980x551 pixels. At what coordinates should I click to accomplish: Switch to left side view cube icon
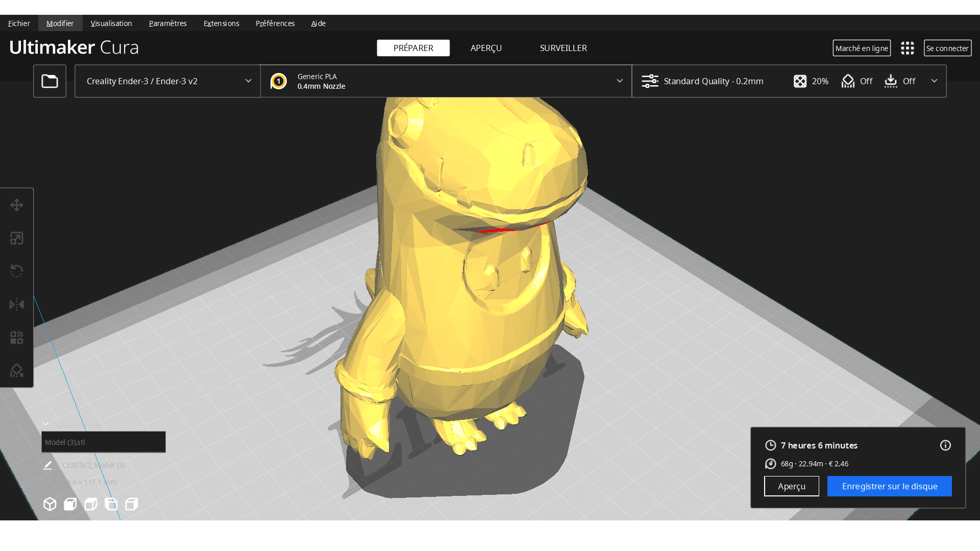pyautogui.click(x=111, y=504)
